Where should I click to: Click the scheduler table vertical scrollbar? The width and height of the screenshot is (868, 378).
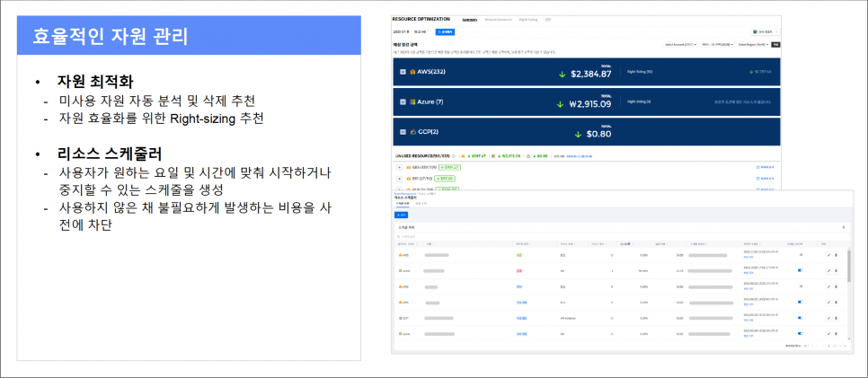click(x=849, y=265)
